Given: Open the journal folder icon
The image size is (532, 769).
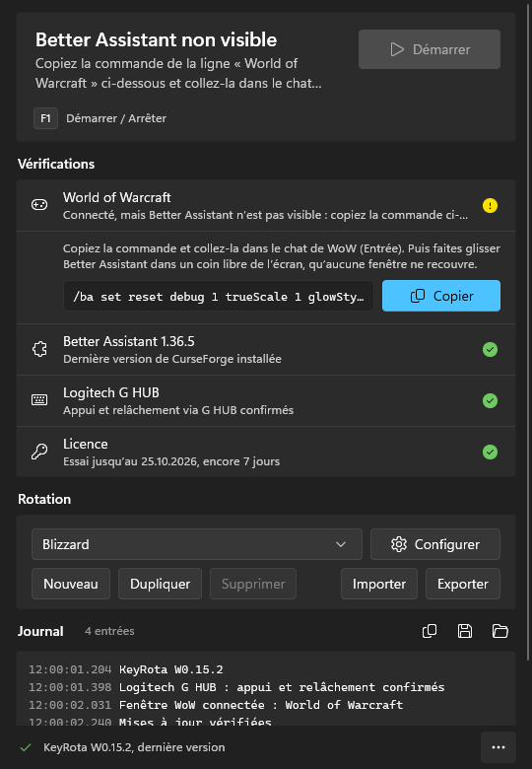Looking at the screenshot, I should 499,631.
